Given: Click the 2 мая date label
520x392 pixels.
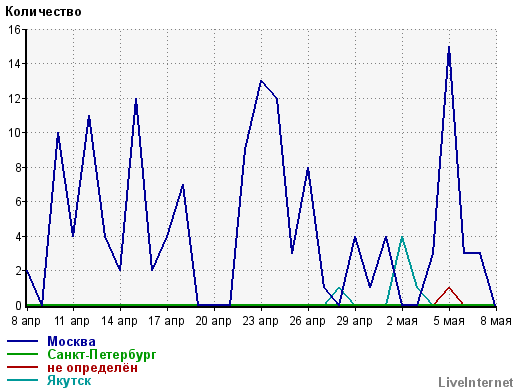Looking at the screenshot, I should [x=402, y=321].
